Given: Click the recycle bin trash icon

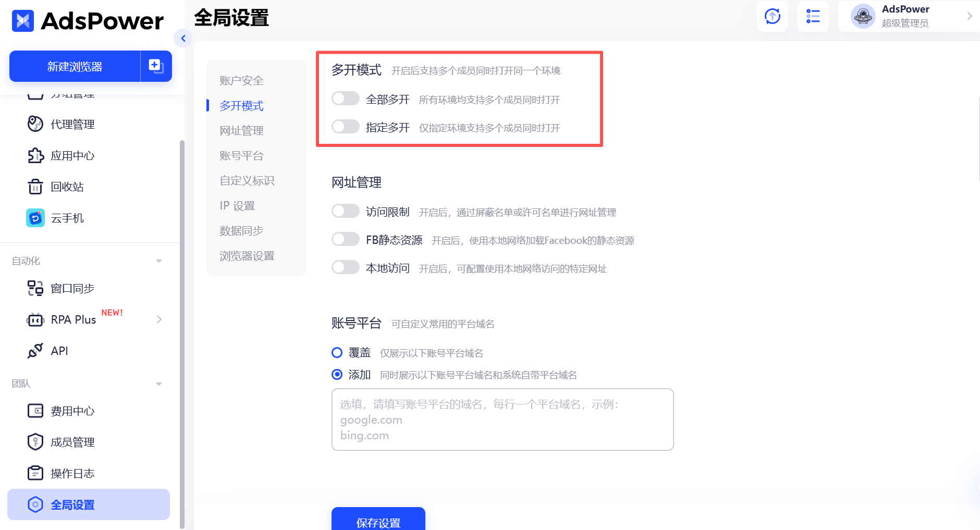Looking at the screenshot, I should [x=35, y=187].
